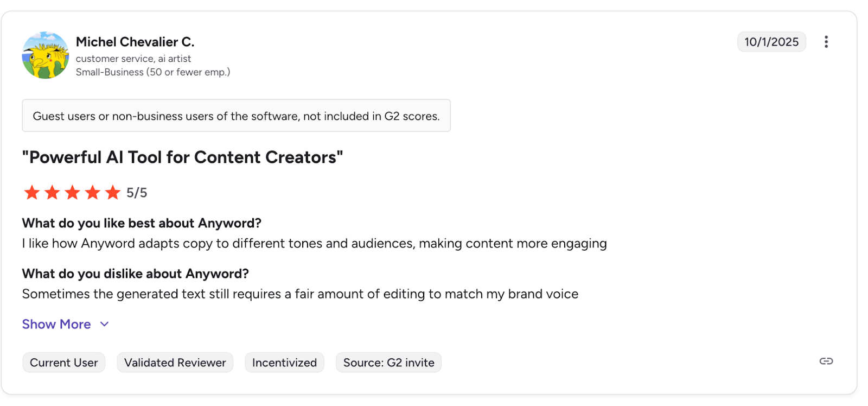868x406 pixels.
Task: Click the Source: G2 invite tag
Action: tap(388, 363)
